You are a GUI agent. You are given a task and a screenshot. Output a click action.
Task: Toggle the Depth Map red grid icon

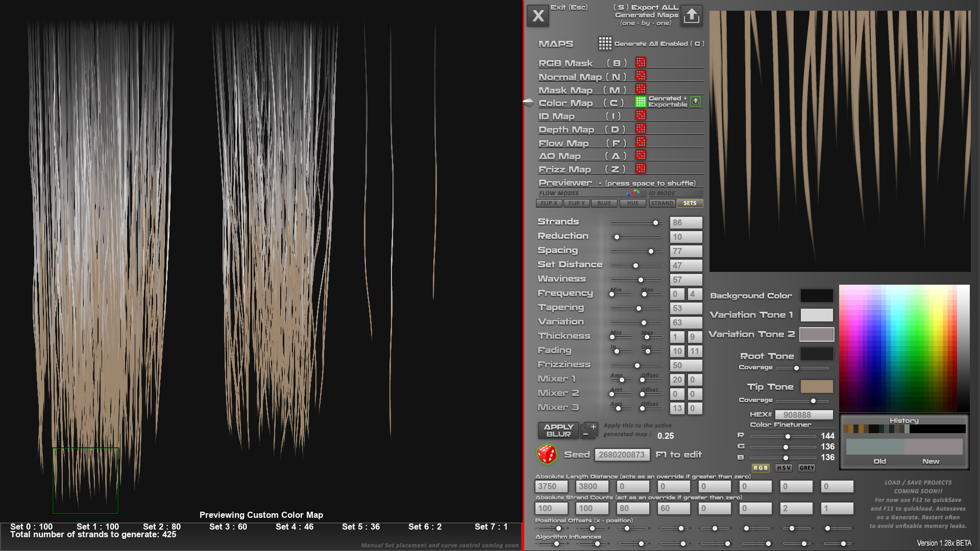[641, 129]
